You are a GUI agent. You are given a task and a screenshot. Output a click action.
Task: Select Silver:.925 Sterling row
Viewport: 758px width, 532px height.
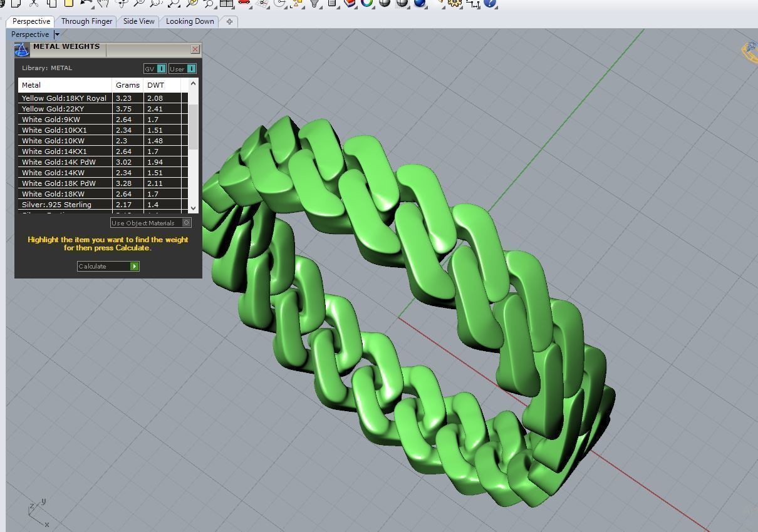pos(103,205)
